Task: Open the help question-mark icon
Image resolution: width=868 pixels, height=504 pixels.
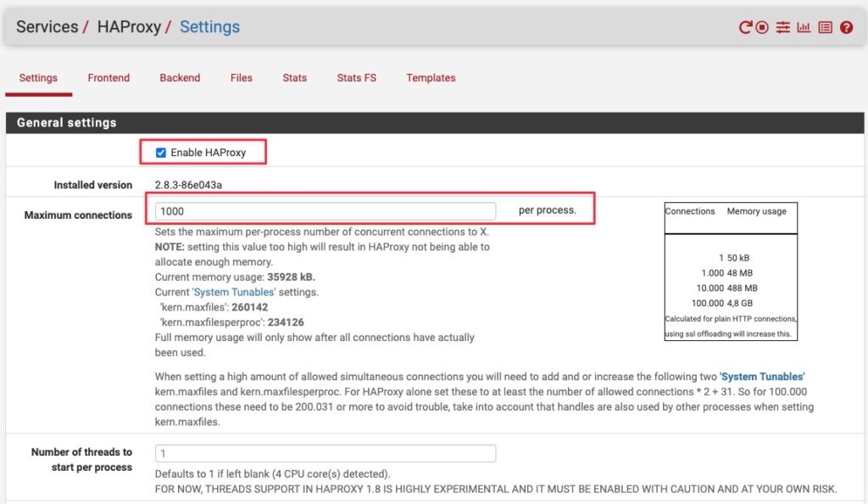Action: tap(846, 27)
